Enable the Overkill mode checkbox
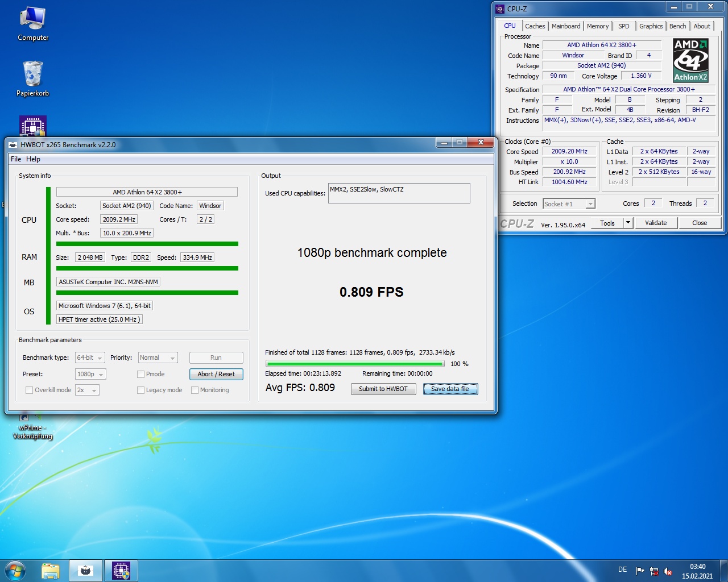Screen dimensions: 728x582 coord(29,390)
